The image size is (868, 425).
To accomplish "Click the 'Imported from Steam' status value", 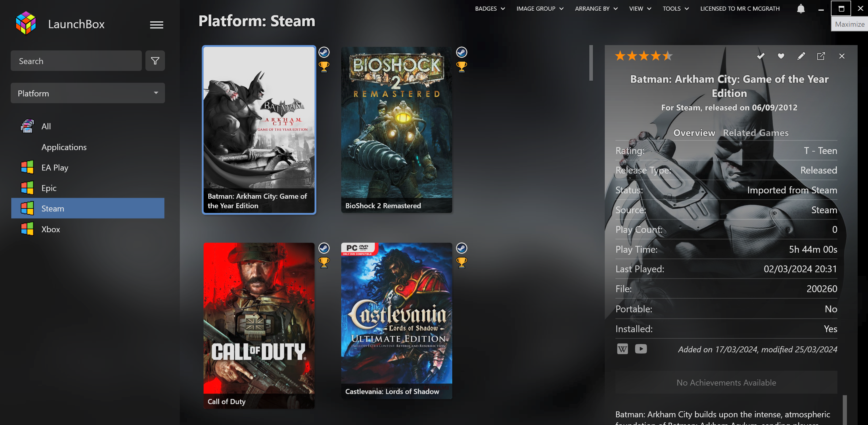I will (792, 190).
